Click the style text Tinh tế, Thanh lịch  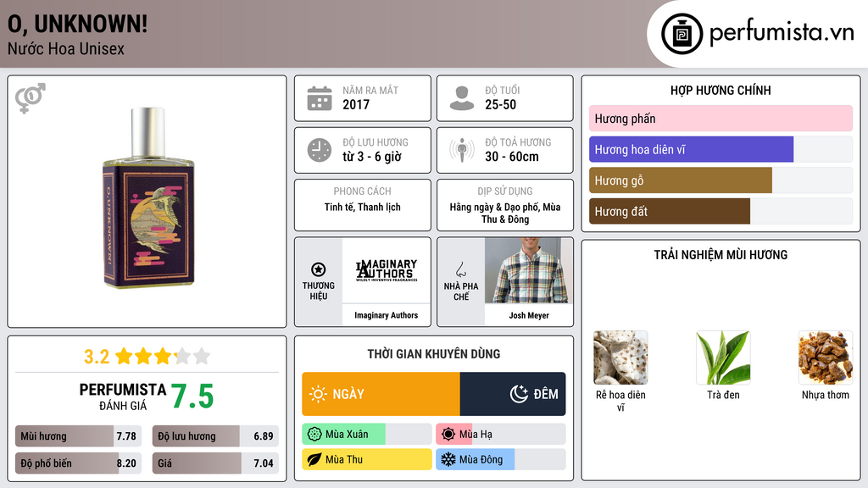click(x=363, y=208)
